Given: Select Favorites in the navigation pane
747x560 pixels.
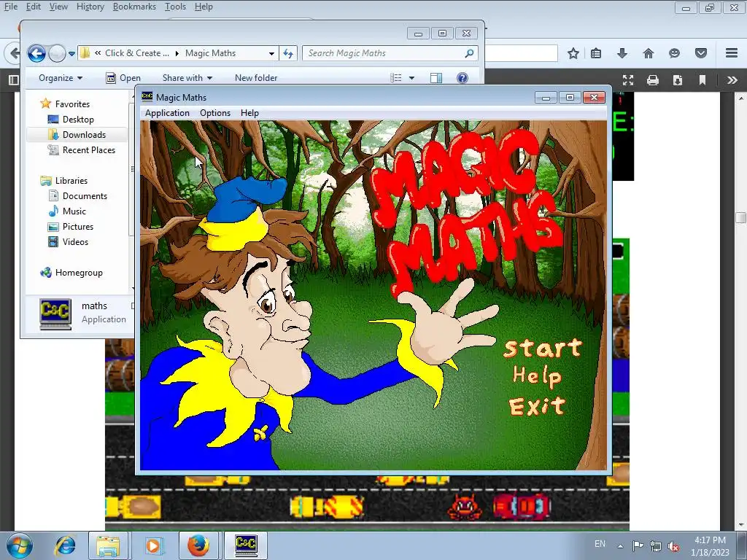Looking at the screenshot, I should pos(72,104).
